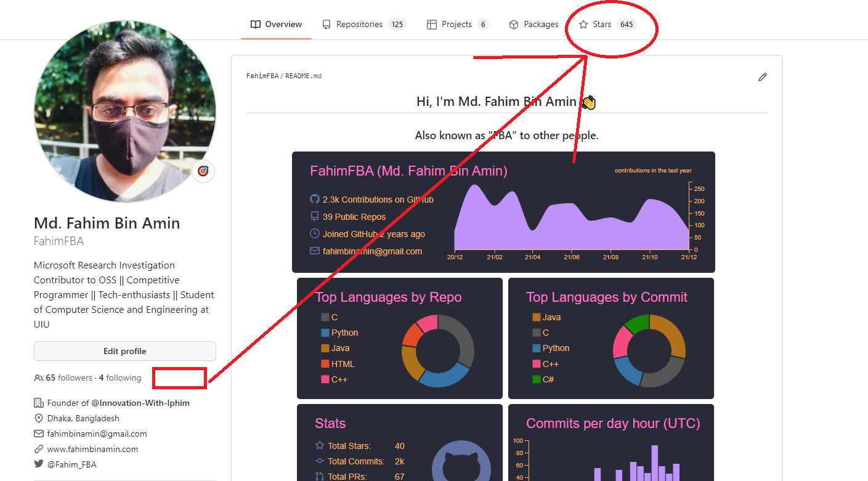Click the Top Languages by Commit donut chart
The height and width of the screenshot is (481, 868).
pos(649,351)
